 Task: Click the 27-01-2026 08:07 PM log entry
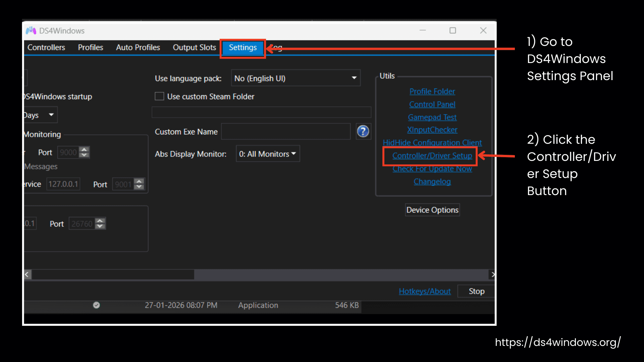(x=181, y=305)
